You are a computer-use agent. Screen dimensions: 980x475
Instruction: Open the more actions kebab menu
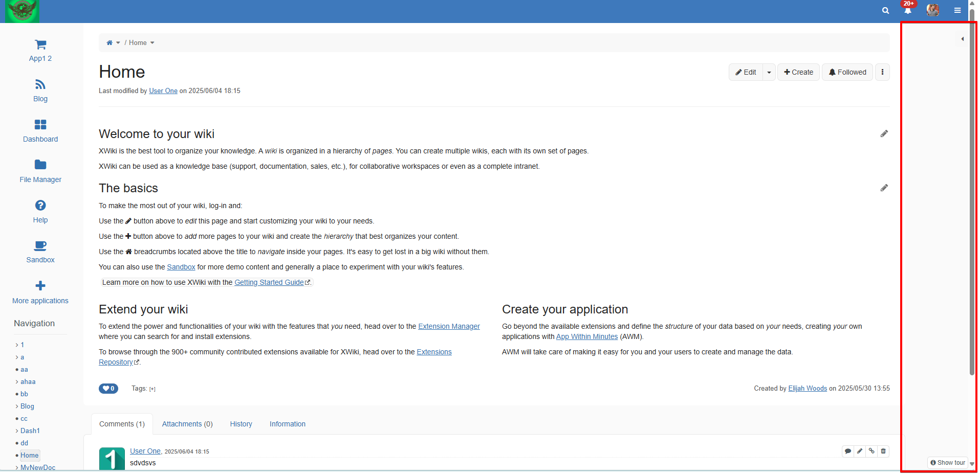tap(882, 72)
